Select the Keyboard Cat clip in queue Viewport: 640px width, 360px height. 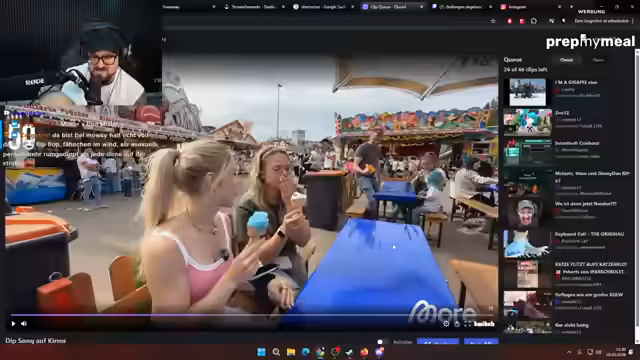pyautogui.click(x=568, y=244)
